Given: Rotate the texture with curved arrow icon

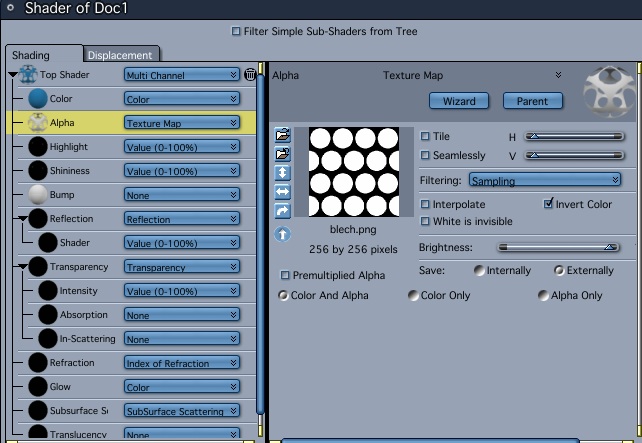Looking at the screenshot, I should coord(283,211).
